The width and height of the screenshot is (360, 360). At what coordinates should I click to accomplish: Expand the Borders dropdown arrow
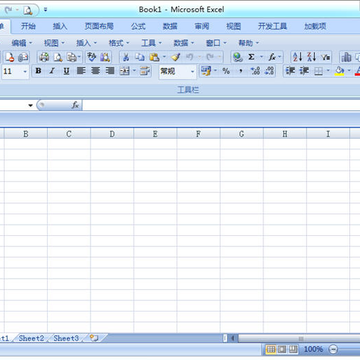tap(328, 71)
